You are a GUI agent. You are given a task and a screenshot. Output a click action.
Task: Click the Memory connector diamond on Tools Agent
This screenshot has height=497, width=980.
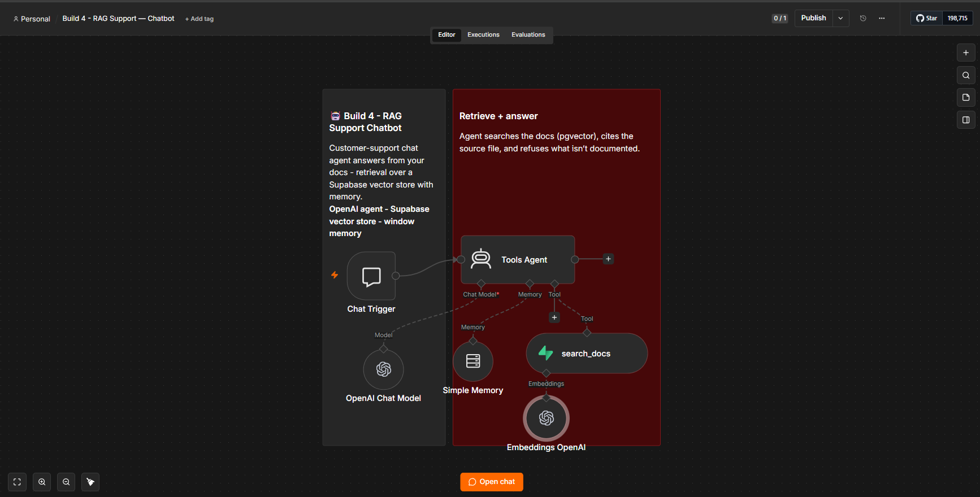(x=530, y=284)
